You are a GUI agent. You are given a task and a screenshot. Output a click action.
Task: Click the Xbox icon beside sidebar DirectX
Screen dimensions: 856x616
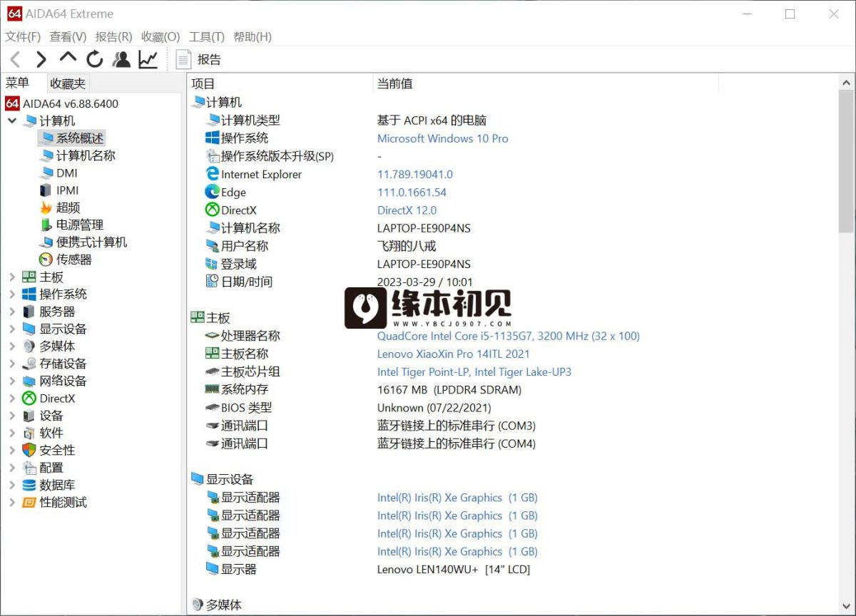tap(29, 399)
